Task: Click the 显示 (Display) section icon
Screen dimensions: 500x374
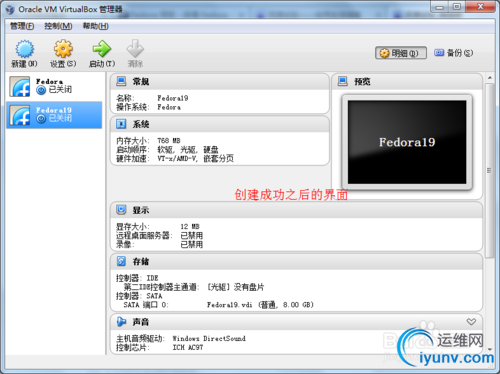Action: (121, 210)
